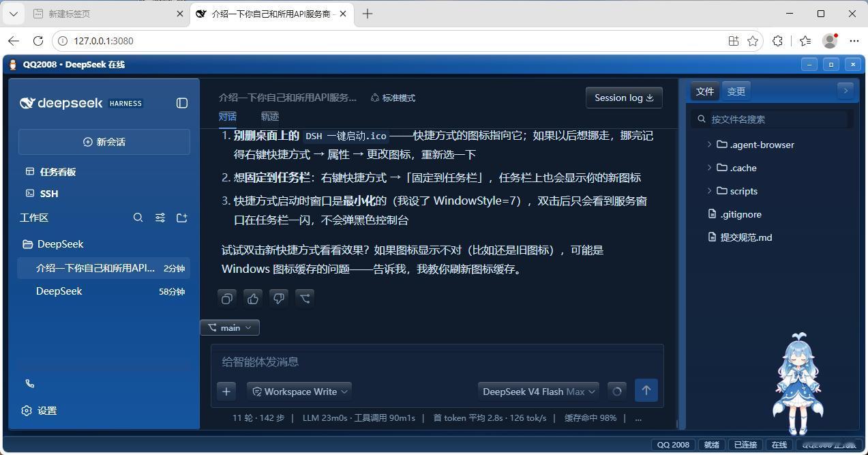The width and height of the screenshot is (868, 455).
Task: Send the message with the up-arrow button
Action: click(646, 390)
